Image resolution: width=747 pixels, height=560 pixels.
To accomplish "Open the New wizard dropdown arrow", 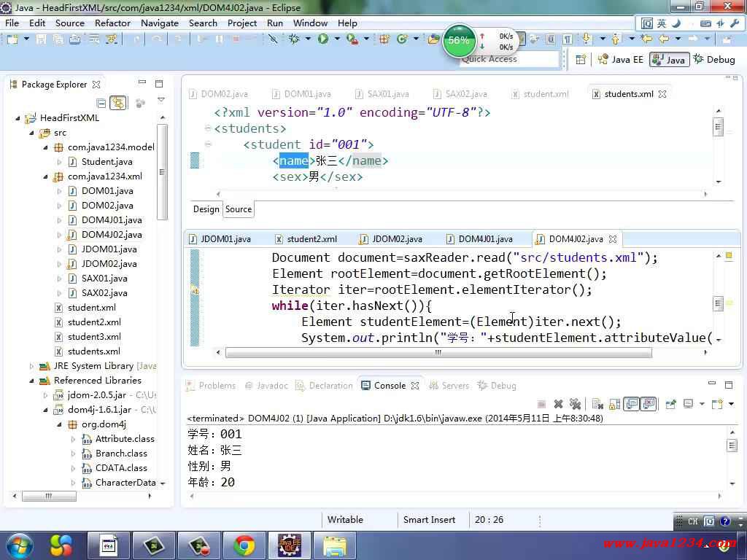I will coord(26,39).
